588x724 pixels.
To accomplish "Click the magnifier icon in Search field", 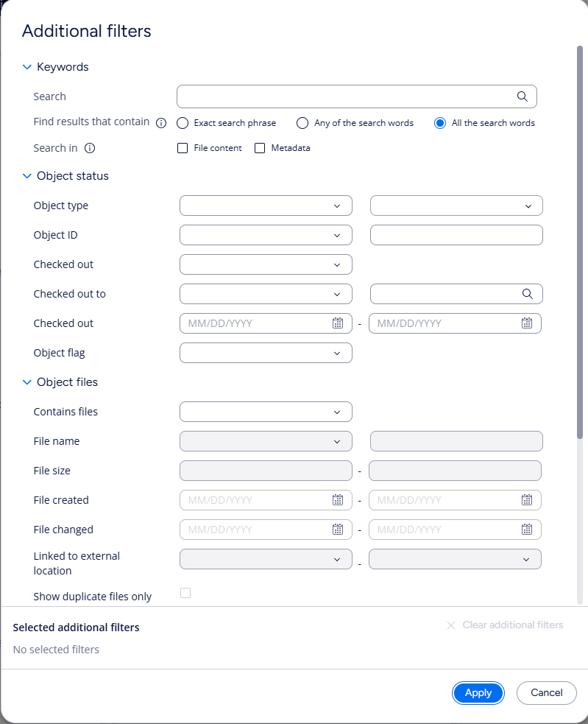I will [522, 96].
